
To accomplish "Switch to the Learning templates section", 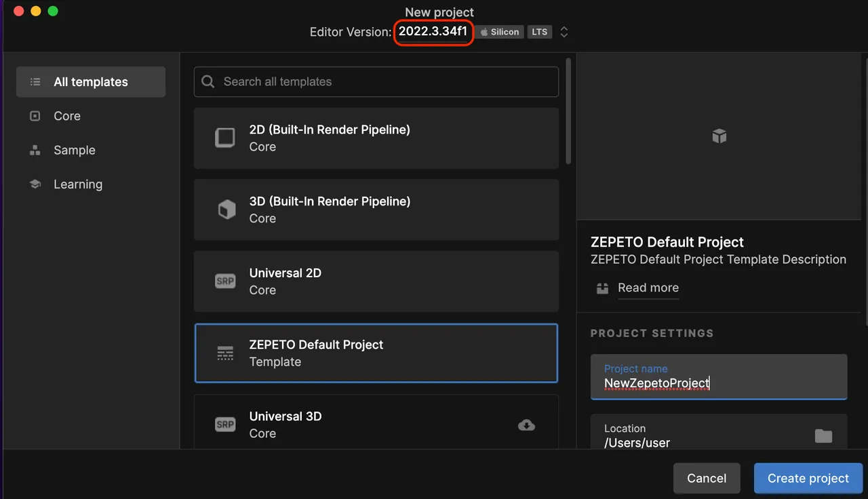I will coord(77,184).
